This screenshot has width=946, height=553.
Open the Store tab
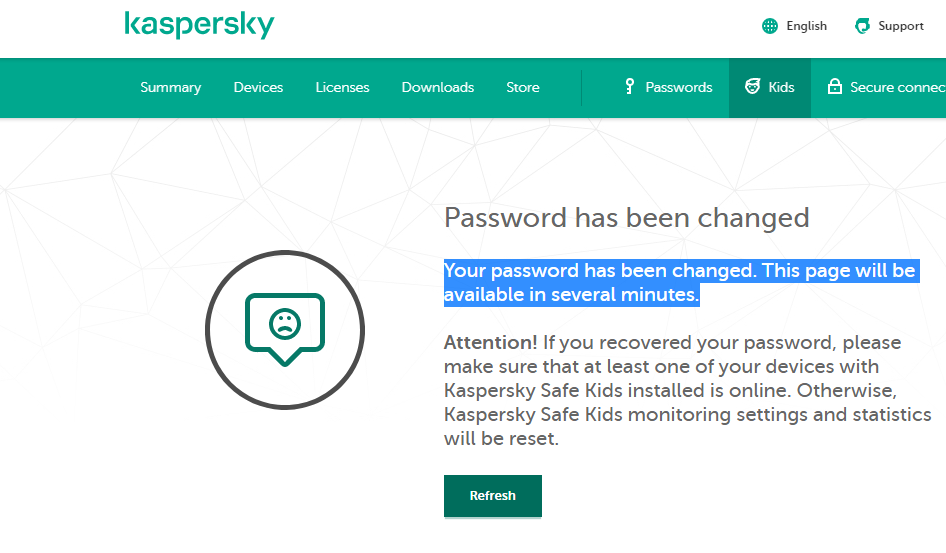(x=522, y=87)
